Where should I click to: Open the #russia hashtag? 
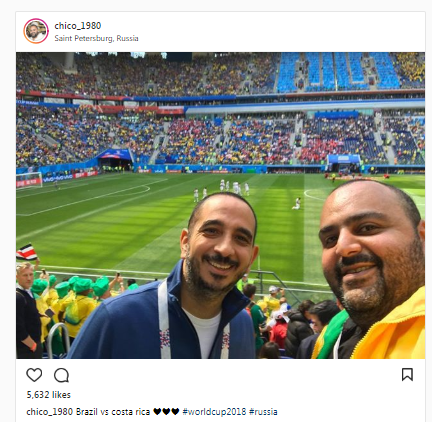pyautogui.click(x=263, y=412)
